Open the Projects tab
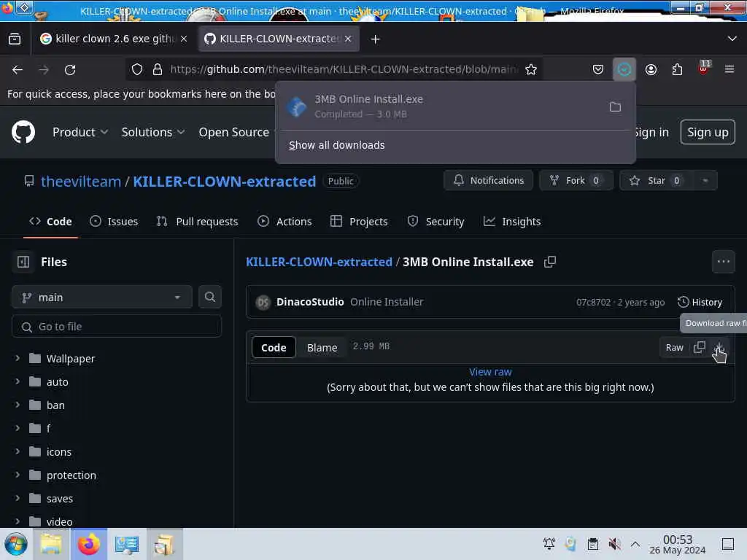This screenshot has height=560, width=747. (359, 222)
